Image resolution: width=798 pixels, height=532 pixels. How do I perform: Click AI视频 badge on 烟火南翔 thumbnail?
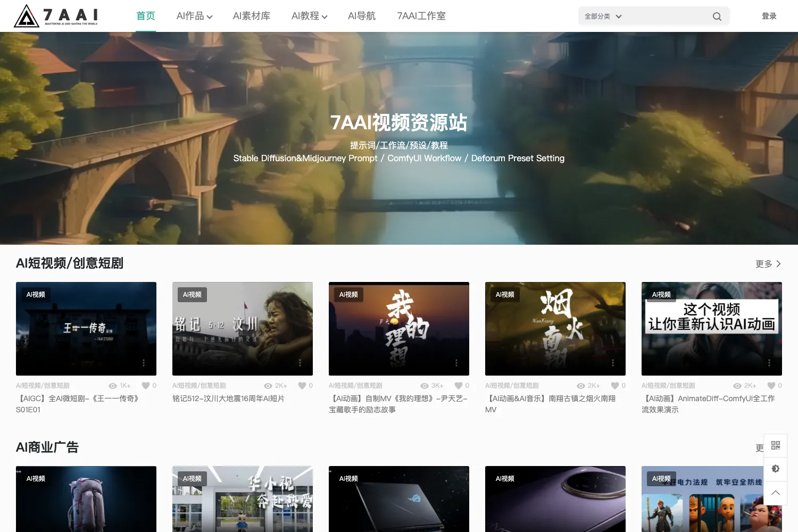tap(505, 295)
